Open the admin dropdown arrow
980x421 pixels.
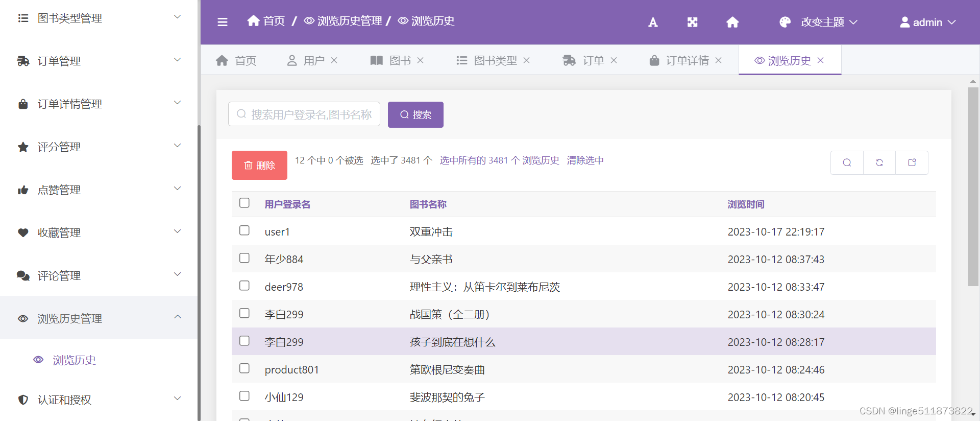tap(952, 22)
